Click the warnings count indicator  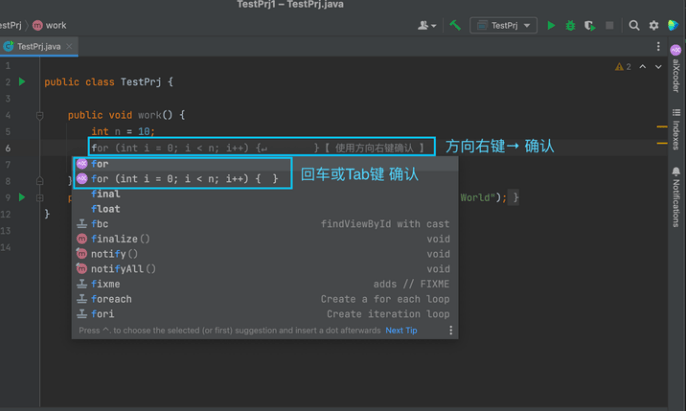[623, 67]
